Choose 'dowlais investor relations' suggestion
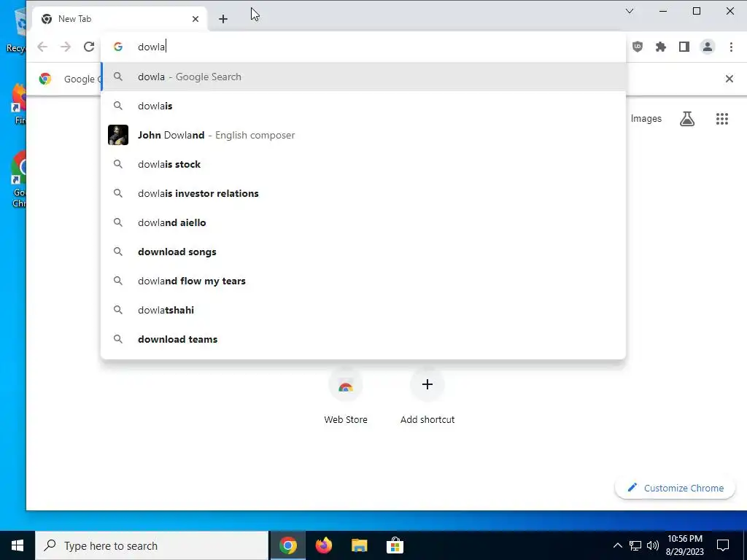 tap(363, 193)
